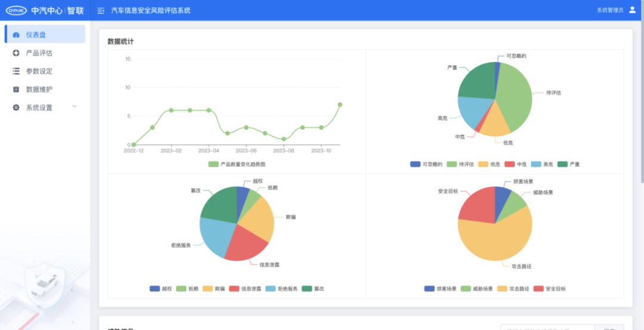This screenshot has width=644, height=330.
Task: Click the 欺骗 orange pie slice
Action: point(256,218)
